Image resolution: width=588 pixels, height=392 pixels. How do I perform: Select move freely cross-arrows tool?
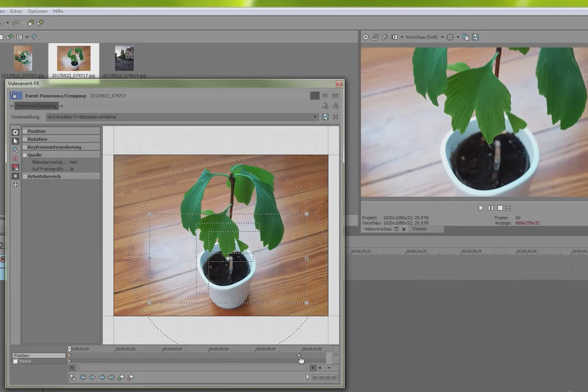[x=15, y=185]
